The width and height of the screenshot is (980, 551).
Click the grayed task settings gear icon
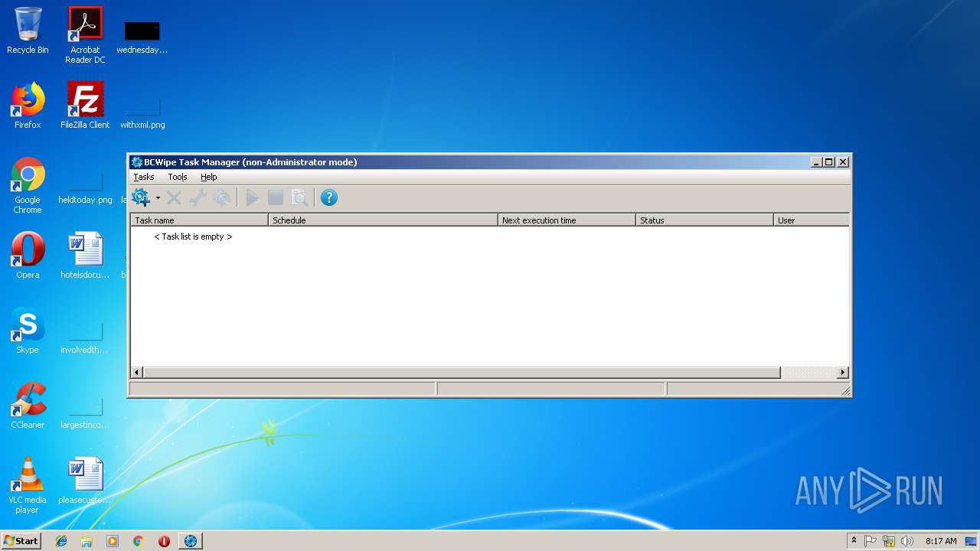click(222, 197)
